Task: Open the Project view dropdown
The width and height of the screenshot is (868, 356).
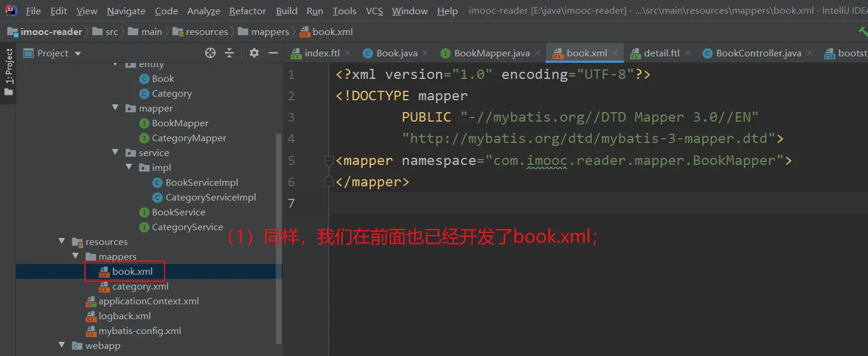Action: point(78,53)
